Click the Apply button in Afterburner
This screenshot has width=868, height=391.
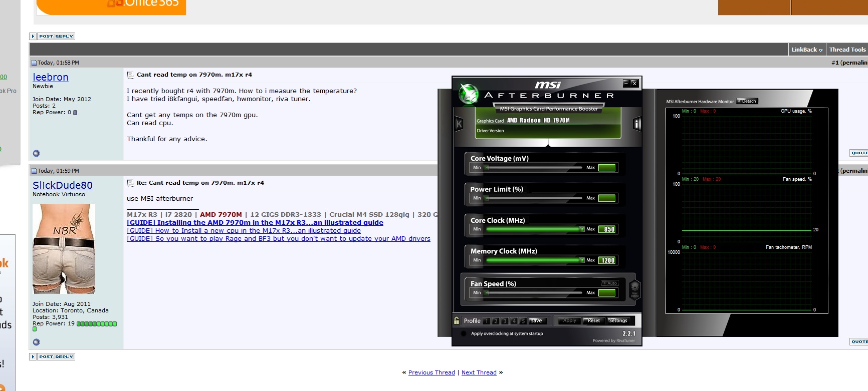569,321
